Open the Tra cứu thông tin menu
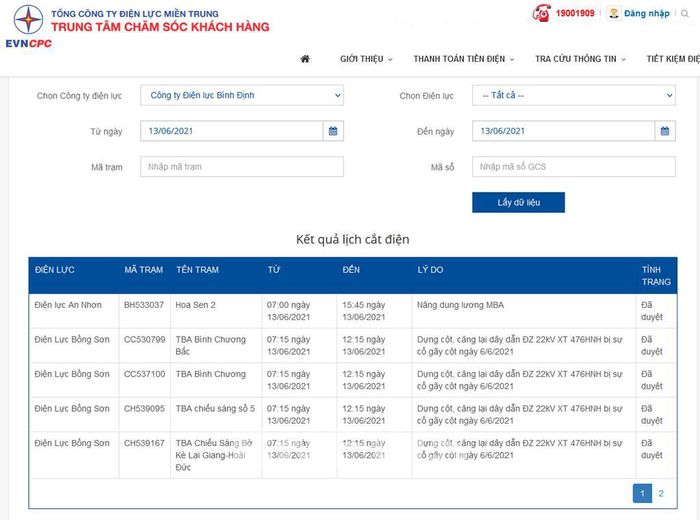This screenshot has width=700, height=520. (580, 59)
